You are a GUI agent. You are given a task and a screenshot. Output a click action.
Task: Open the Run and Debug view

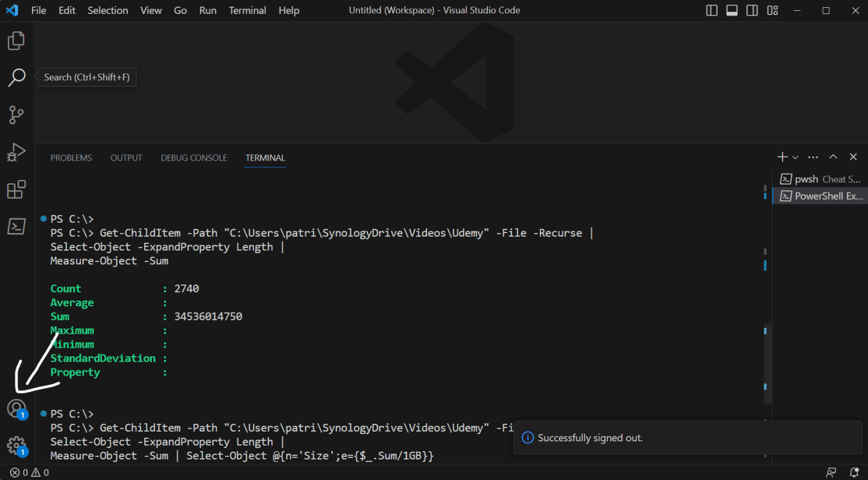[16, 152]
